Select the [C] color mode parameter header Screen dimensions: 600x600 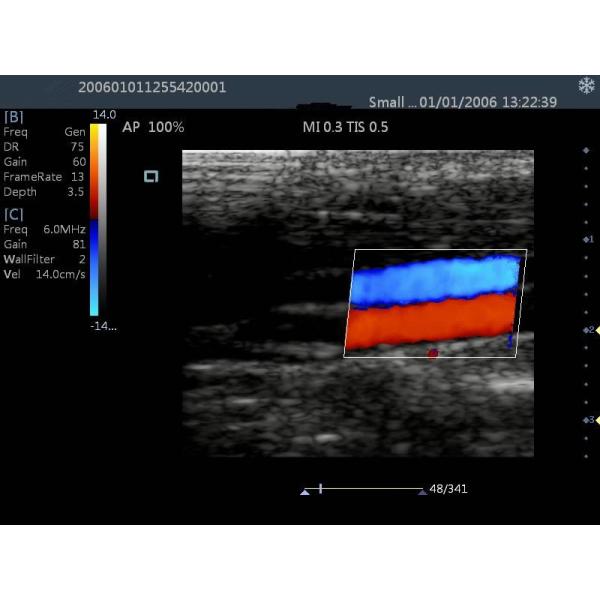pyautogui.click(x=14, y=213)
